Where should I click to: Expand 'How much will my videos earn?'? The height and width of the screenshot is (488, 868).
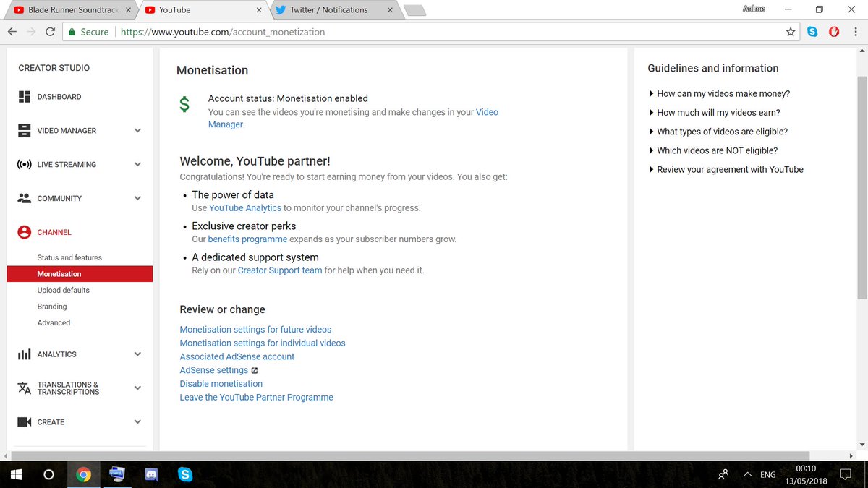point(715,113)
